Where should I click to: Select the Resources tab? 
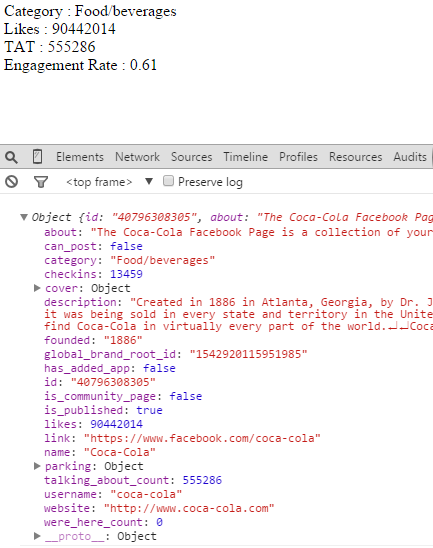tap(355, 157)
